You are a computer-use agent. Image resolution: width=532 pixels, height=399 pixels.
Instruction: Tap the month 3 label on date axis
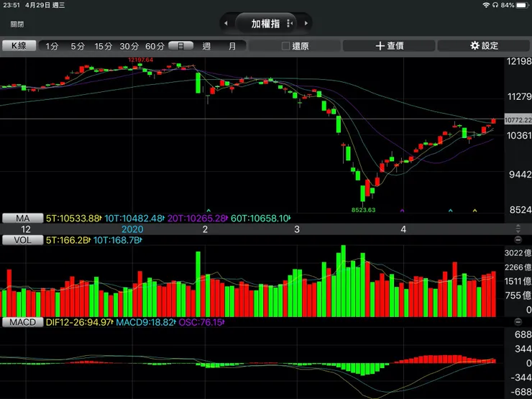(x=297, y=229)
